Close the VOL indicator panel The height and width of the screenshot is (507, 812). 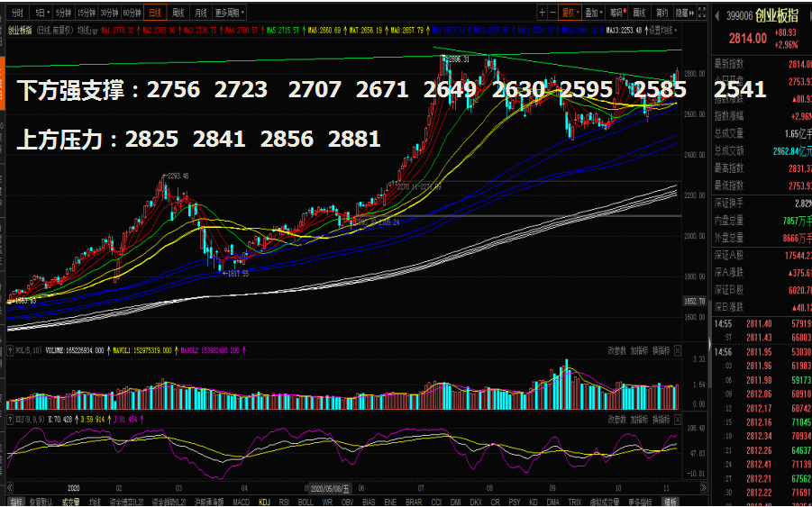tap(678, 351)
